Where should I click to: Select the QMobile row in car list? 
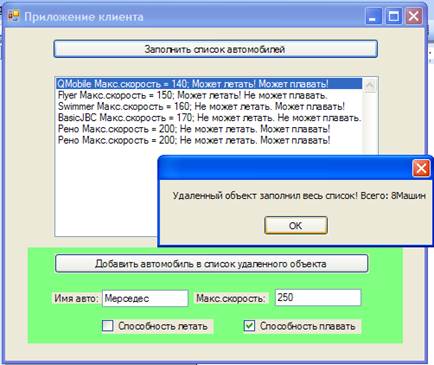209,84
